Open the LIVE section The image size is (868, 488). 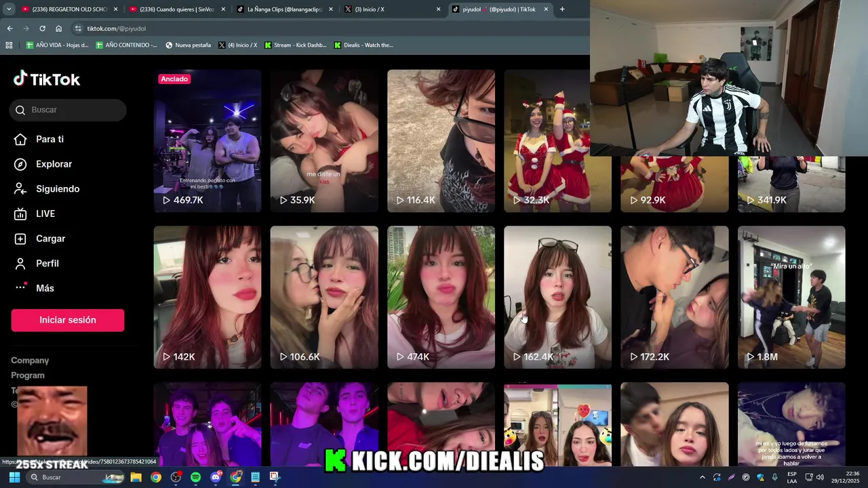click(35, 213)
